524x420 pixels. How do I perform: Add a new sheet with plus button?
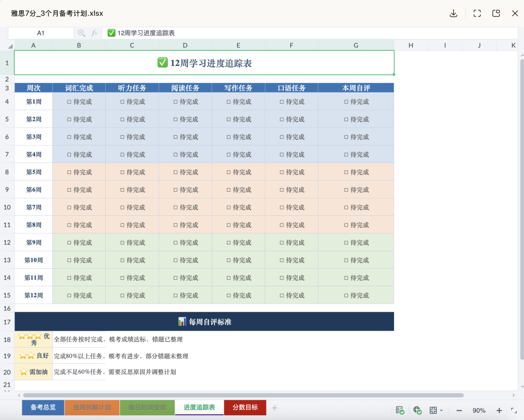274,408
